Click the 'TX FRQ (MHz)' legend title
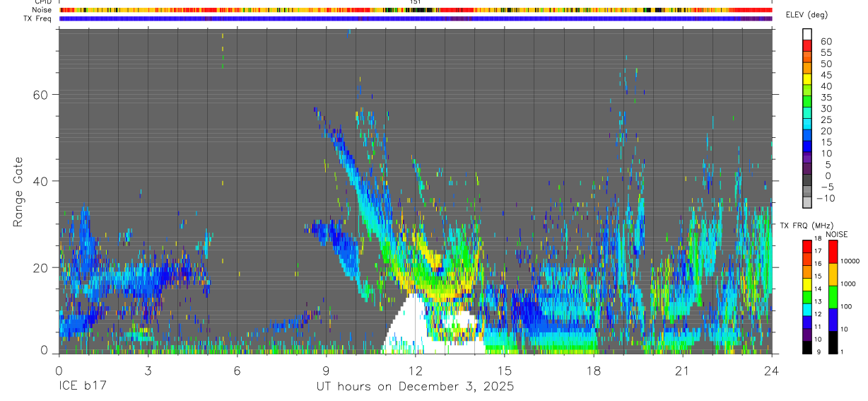 click(x=805, y=225)
